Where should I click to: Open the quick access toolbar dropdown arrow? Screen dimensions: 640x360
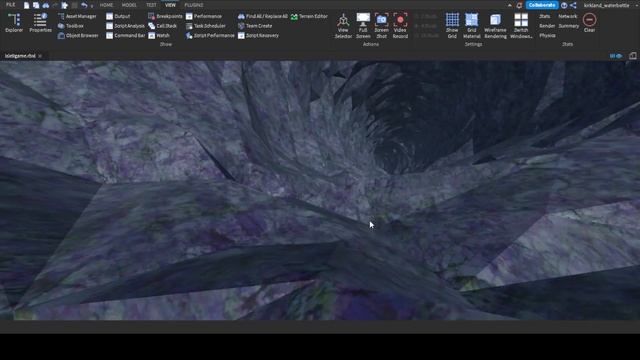click(91, 6)
